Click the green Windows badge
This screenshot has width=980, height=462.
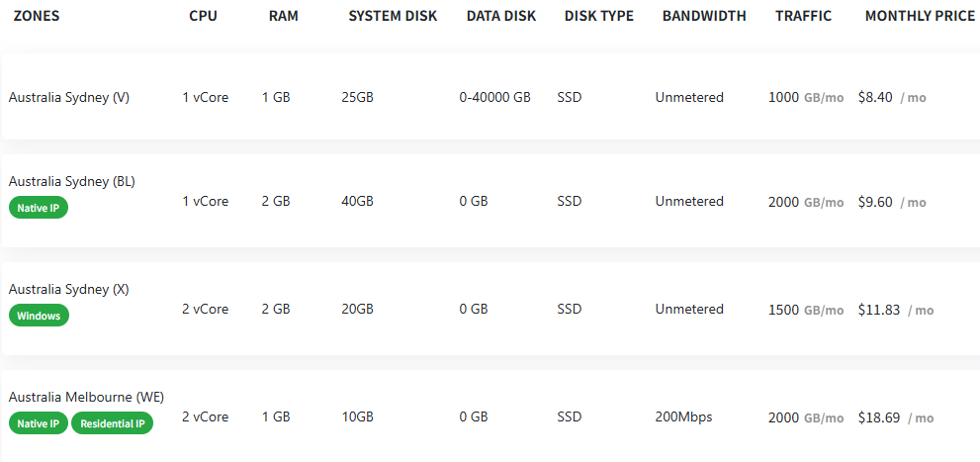tap(39, 316)
